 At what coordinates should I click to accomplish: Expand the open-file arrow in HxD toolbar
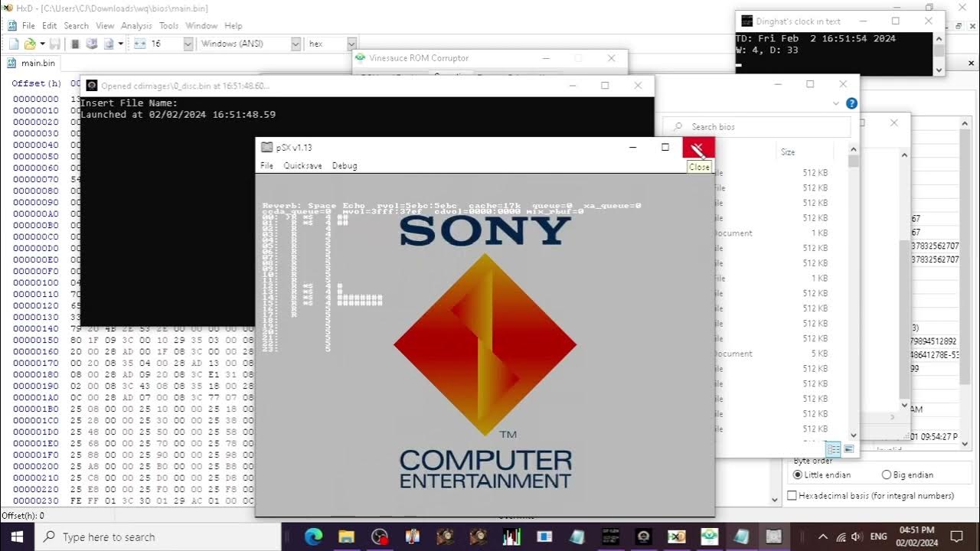click(41, 44)
